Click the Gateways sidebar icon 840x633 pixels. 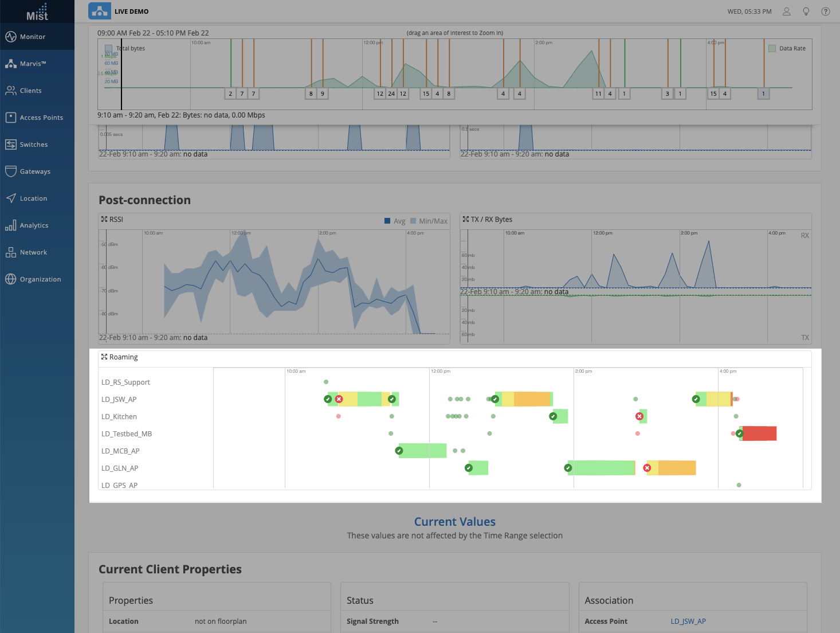[x=11, y=171]
